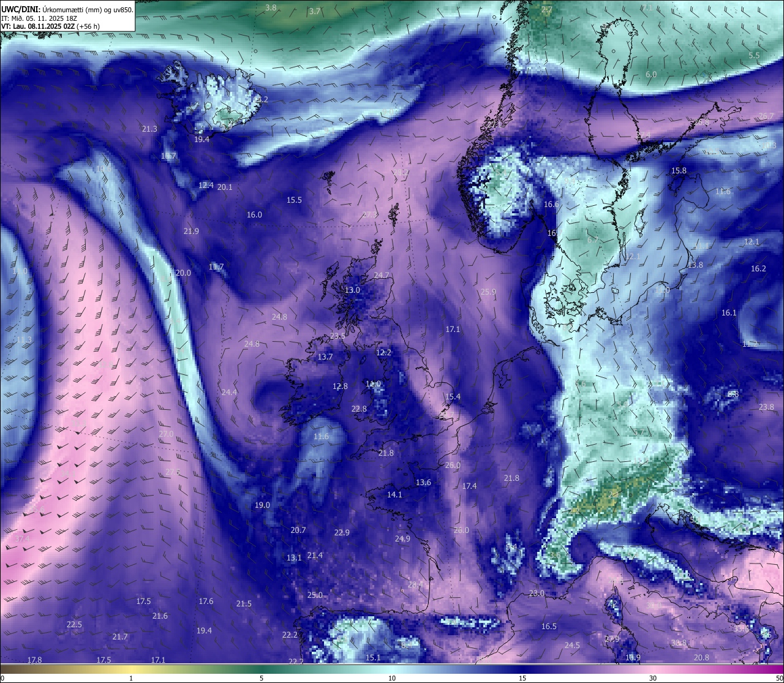Screen dimensions: 784x683
Task: Click the 17.8 value at the bottom left
Action: point(35,660)
